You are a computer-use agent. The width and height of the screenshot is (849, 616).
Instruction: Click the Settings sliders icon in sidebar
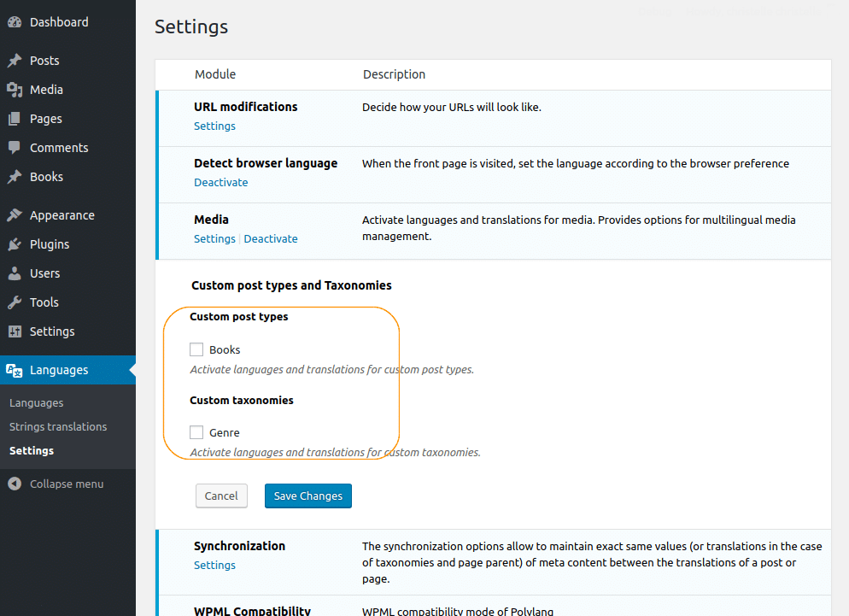(15, 331)
